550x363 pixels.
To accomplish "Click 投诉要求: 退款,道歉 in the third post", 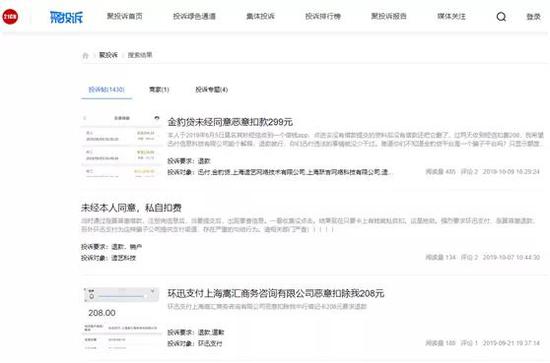I will pos(195,332).
